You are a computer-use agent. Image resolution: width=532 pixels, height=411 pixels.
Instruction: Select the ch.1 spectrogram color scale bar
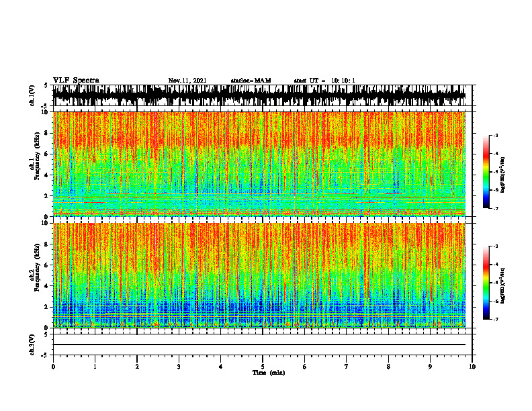point(486,172)
